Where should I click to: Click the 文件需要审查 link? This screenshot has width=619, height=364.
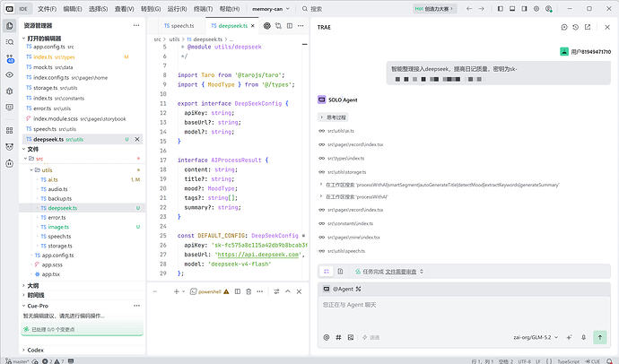(400, 272)
